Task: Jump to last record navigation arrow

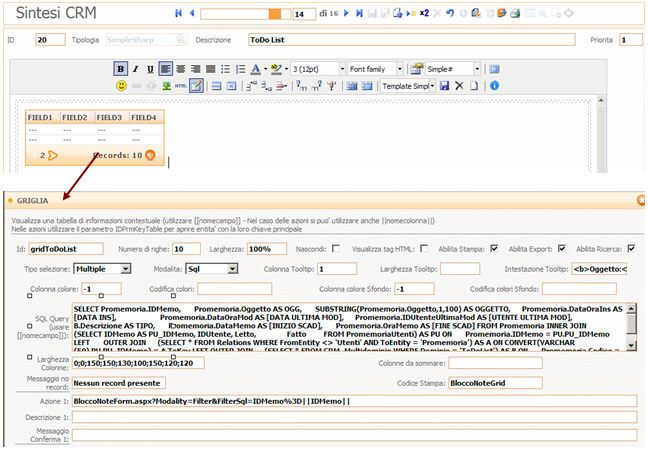Action: pyautogui.click(x=359, y=14)
